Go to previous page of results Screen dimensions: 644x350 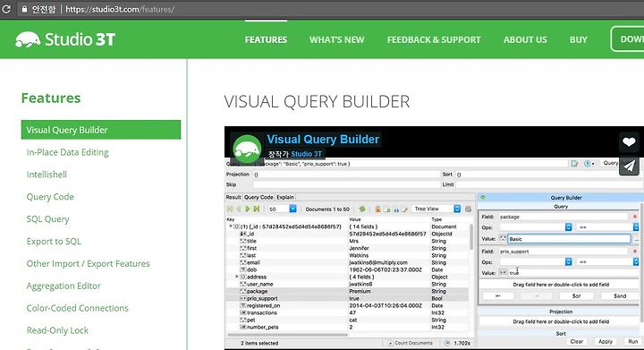[x=239, y=209]
